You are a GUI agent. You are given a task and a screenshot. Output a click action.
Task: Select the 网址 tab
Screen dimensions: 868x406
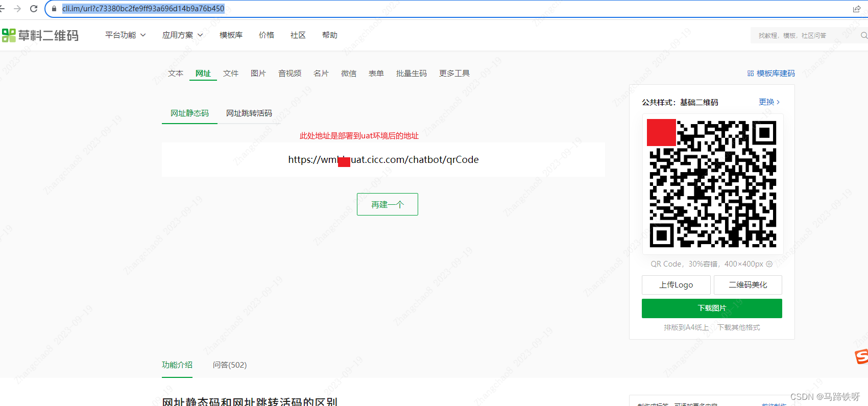[203, 74]
